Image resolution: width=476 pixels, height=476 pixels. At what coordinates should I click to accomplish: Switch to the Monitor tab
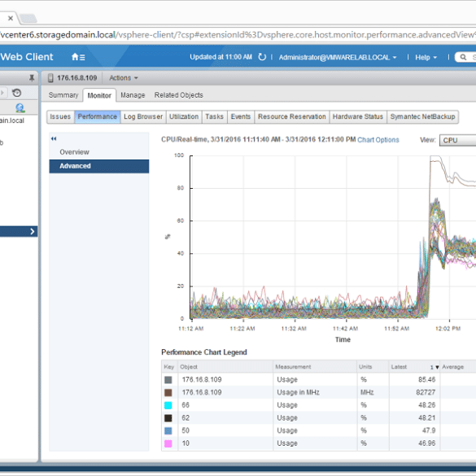99,95
